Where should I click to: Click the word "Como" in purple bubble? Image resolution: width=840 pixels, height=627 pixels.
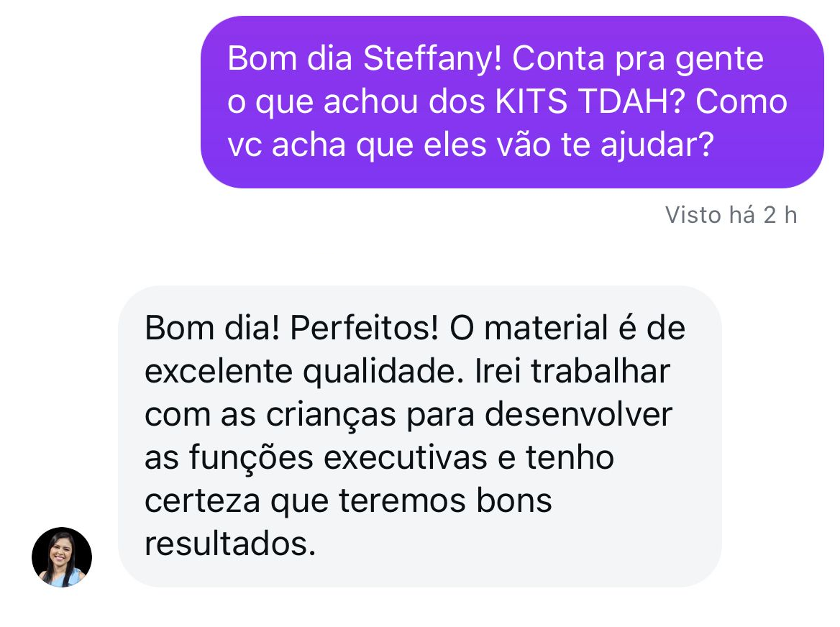[741, 102]
